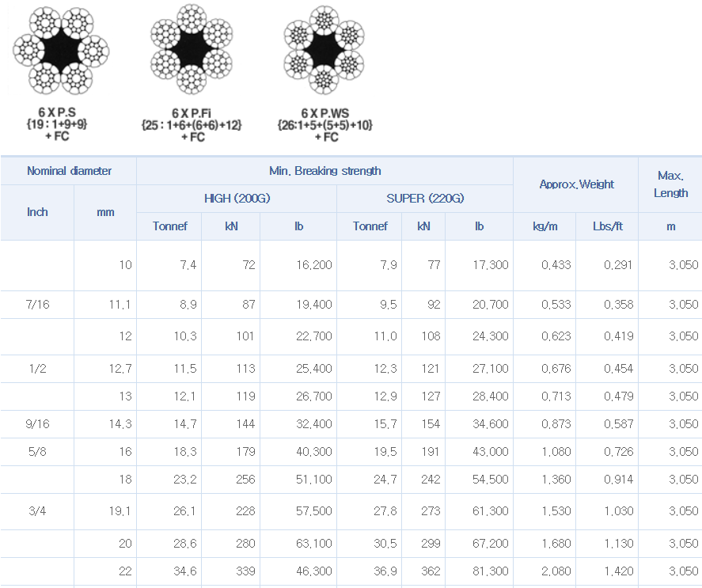The width and height of the screenshot is (702, 588).
Task: Click the '22,700' lb value
Action: click(314, 336)
